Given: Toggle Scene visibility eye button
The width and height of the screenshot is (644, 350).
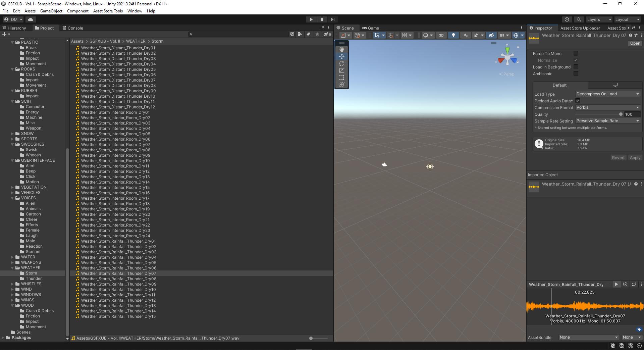Looking at the screenshot, I should click(x=491, y=35).
